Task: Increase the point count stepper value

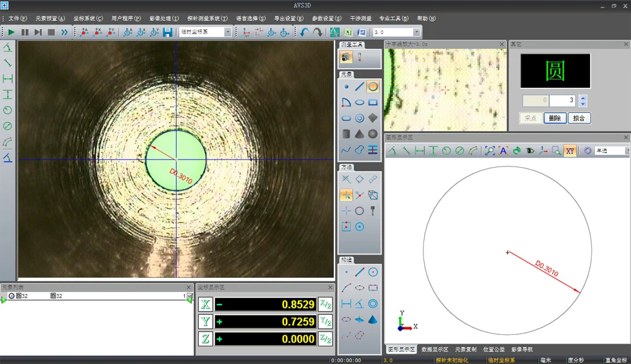Action: 583,98
